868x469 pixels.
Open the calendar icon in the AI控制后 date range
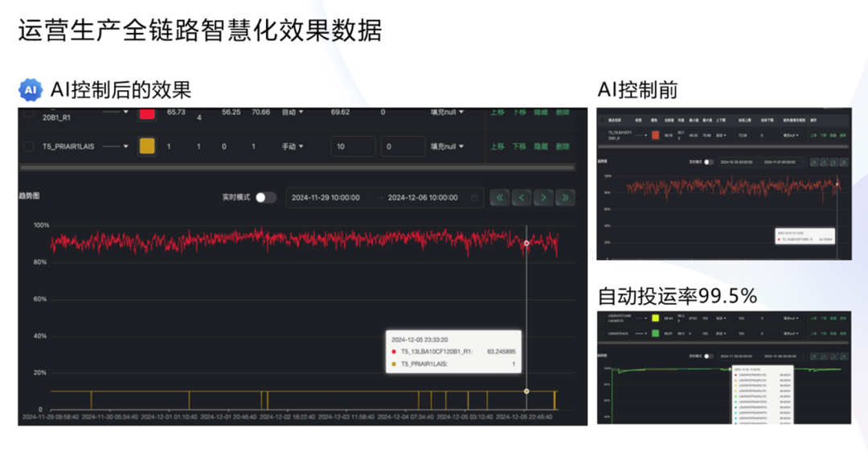(x=474, y=197)
